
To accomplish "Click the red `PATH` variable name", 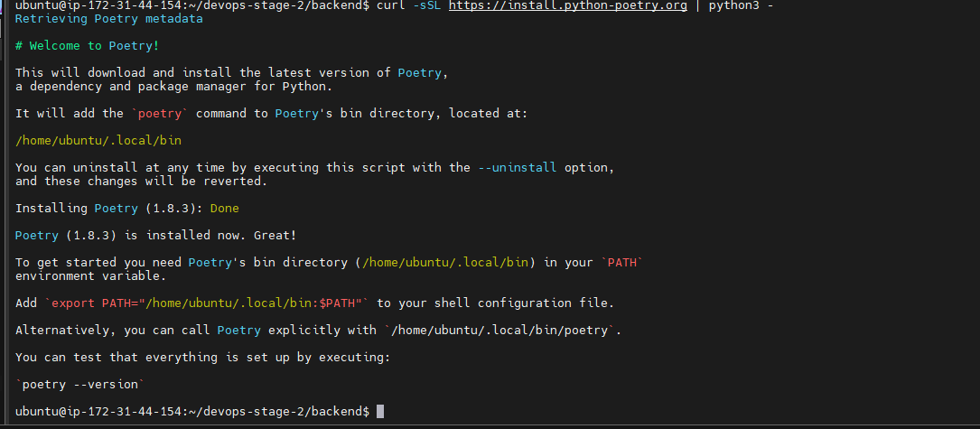I will (622, 263).
